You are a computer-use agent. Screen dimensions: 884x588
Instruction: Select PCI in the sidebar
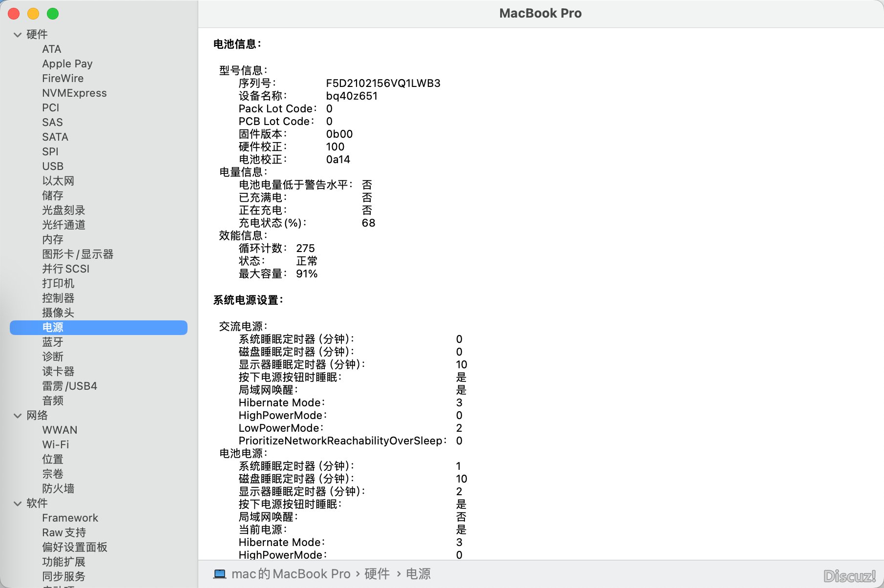pyautogui.click(x=51, y=108)
